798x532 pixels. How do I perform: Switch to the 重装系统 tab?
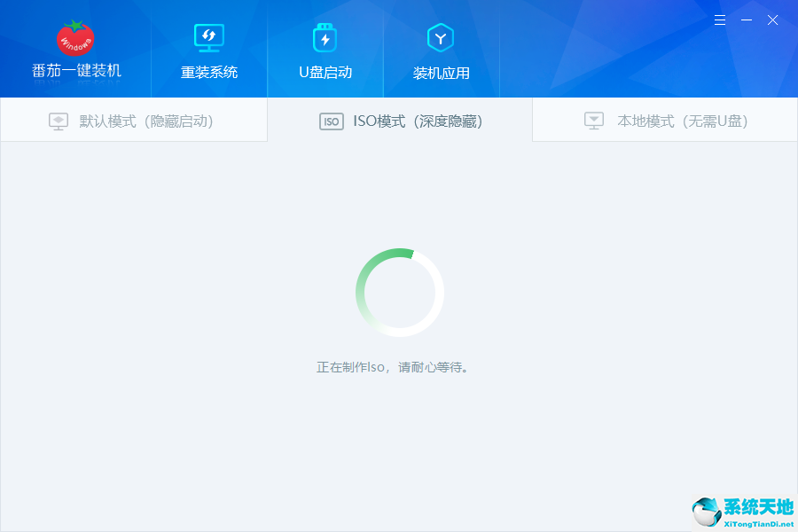click(208, 49)
